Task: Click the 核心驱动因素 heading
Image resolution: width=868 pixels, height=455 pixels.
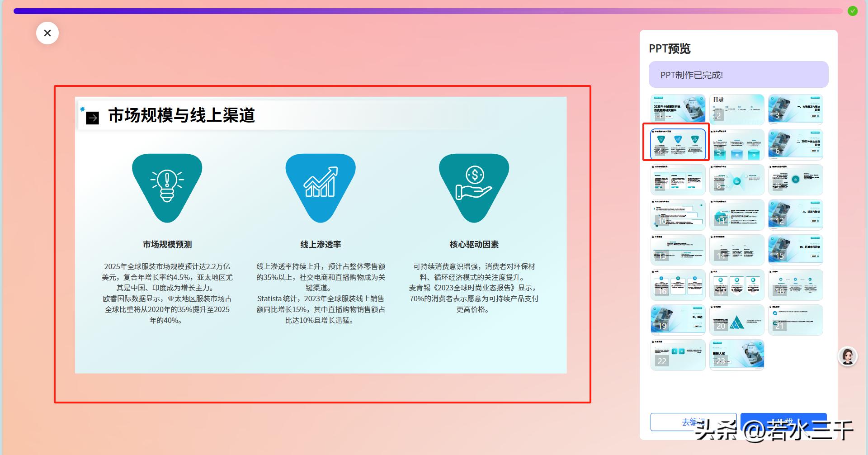Action: pos(474,244)
